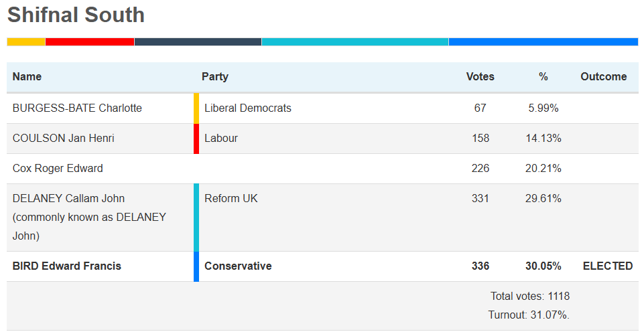Click the Party column header
644x336 pixels.
(215, 76)
